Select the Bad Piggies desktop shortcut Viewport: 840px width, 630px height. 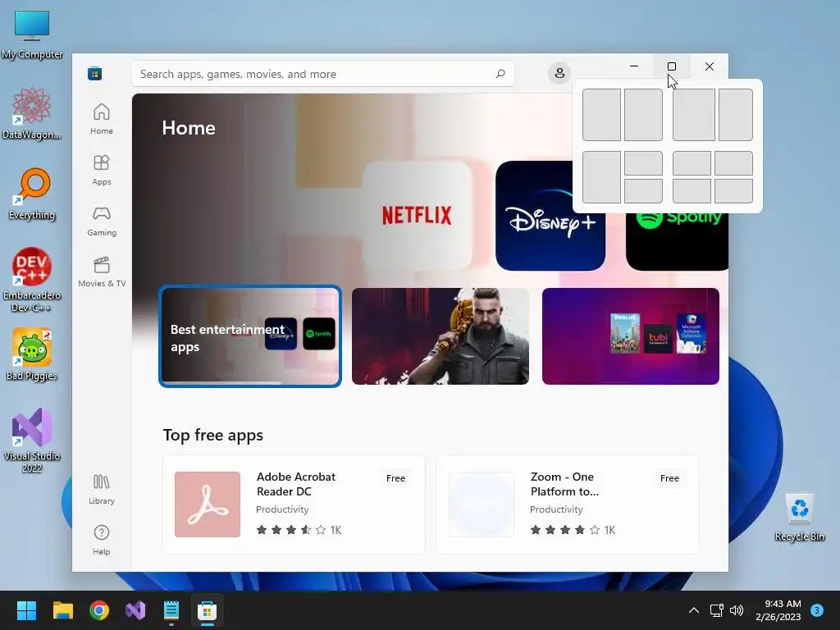click(32, 354)
